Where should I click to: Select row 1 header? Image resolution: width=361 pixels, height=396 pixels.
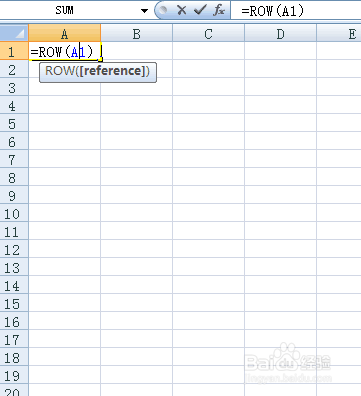coord(14,51)
